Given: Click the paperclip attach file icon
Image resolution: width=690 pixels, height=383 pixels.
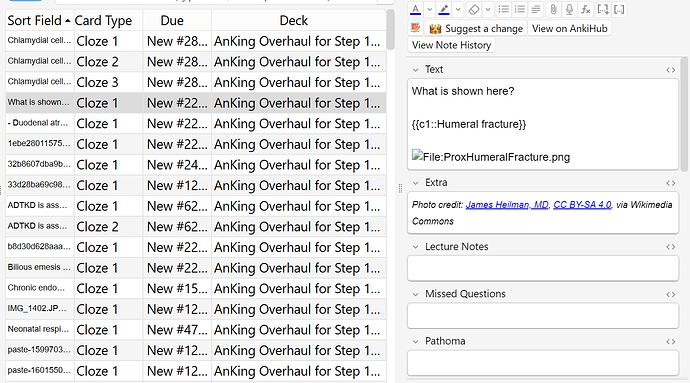Looking at the screenshot, I should (x=553, y=9).
